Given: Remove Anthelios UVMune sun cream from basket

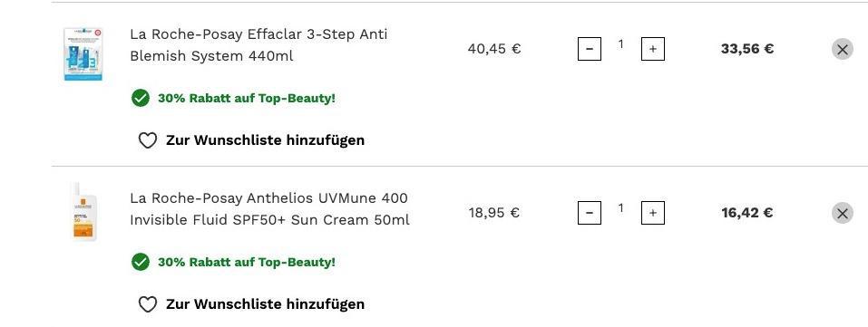Looking at the screenshot, I should coord(842,213).
